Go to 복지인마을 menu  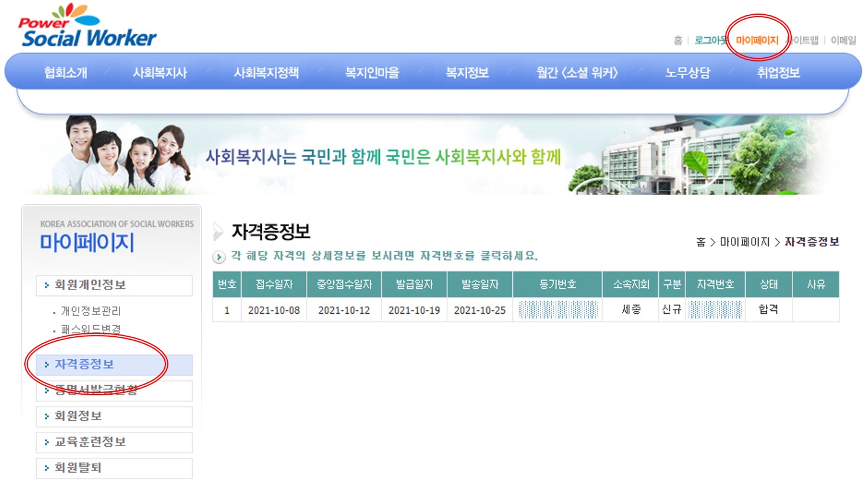pyautogui.click(x=372, y=73)
